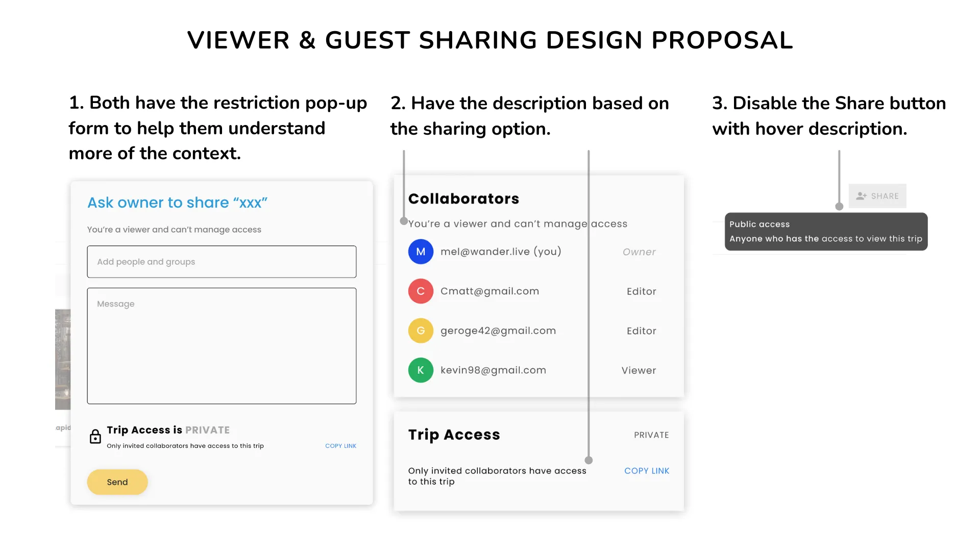This screenshot has height=551, width=980.
Task: Open the Editor role for geroge42@gmail.com
Action: point(642,331)
